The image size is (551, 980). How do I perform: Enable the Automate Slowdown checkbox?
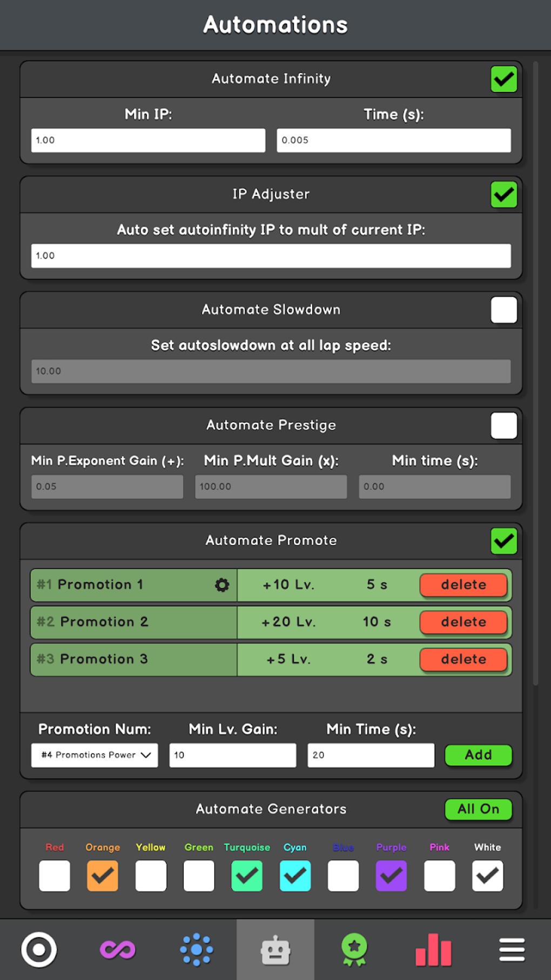tap(503, 310)
